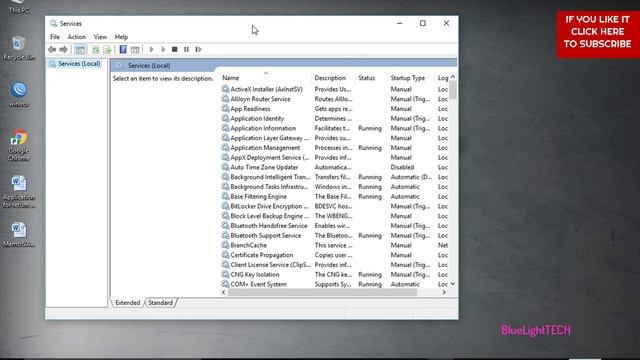The width and height of the screenshot is (640, 360).
Task: Open the View menu
Action: [x=100, y=37]
